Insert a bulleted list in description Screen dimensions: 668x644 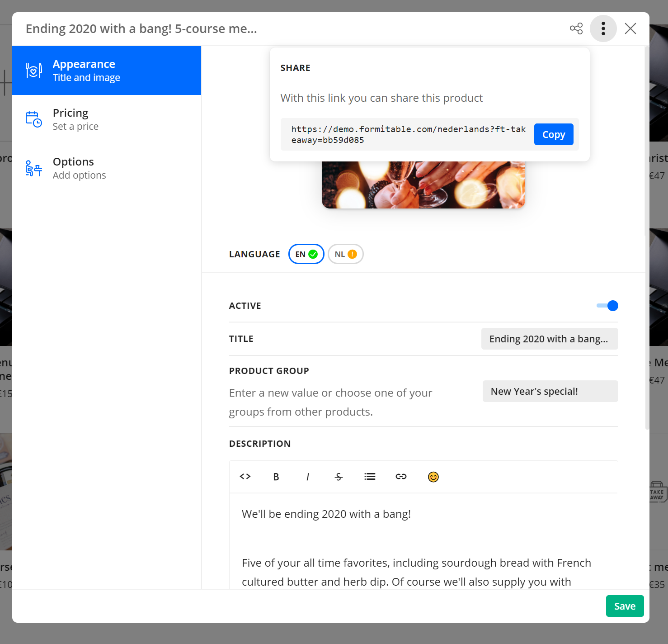coord(370,477)
